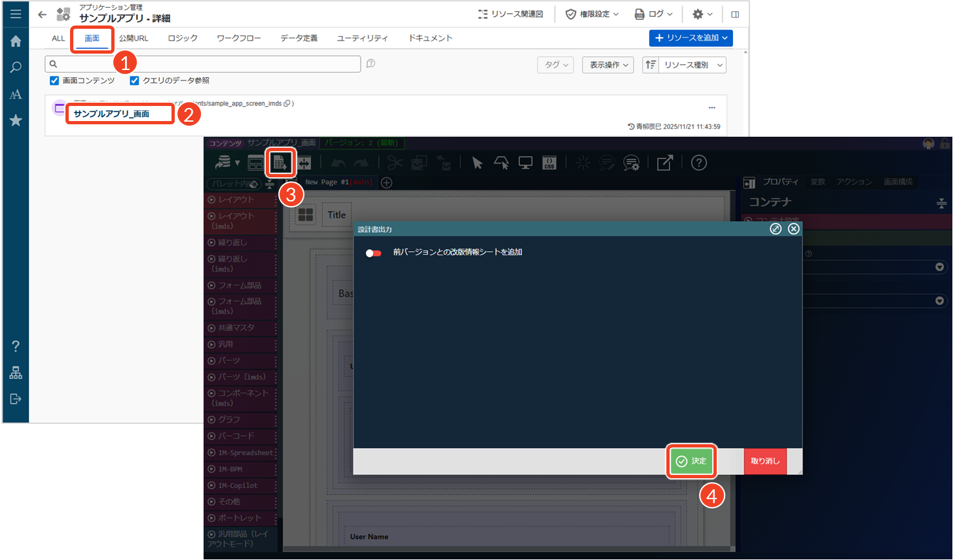Viewport: 955px width, 560px height.
Task: Click the back arrow next to application title
Action: [x=43, y=14]
